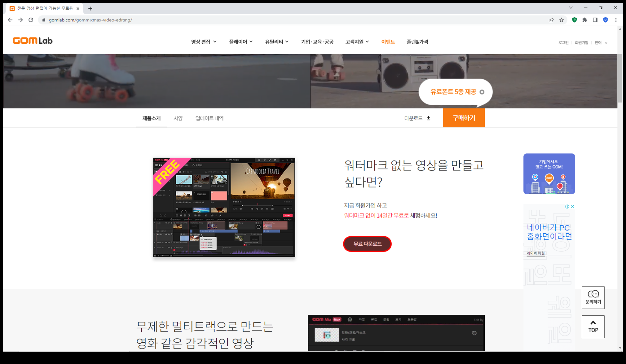Bookmark page with the star icon
This screenshot has height=364, width=626.
[x=561, y=20]
